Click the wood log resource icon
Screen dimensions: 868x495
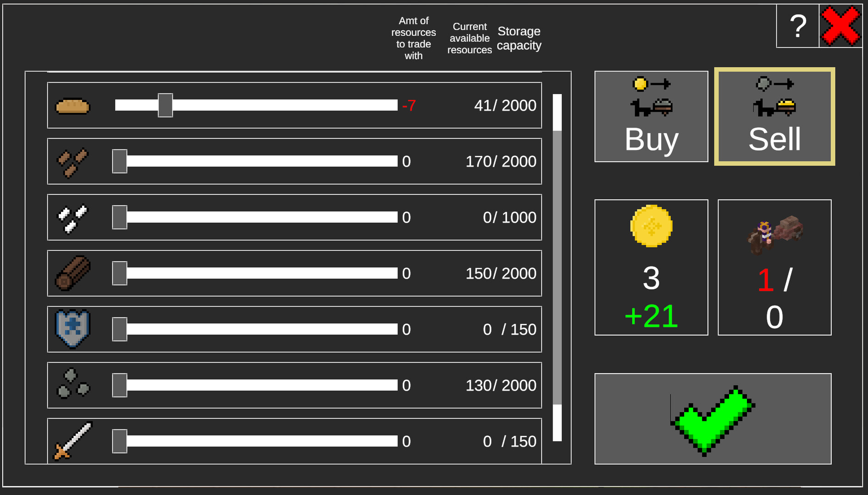pyautogui.click(x=72, y=274)
